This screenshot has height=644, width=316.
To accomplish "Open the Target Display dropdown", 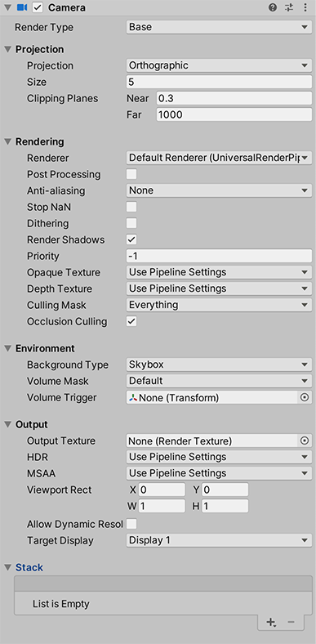I will [x=219, y=540].
